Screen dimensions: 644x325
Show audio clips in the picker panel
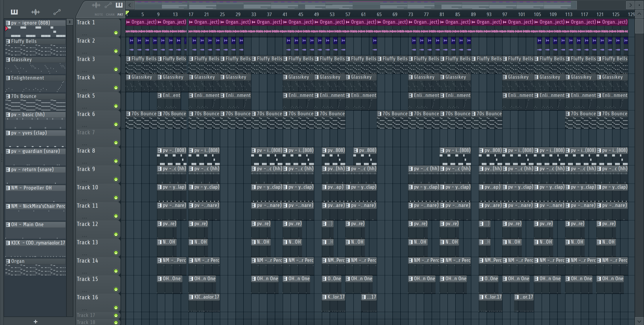tap(35, 12)
